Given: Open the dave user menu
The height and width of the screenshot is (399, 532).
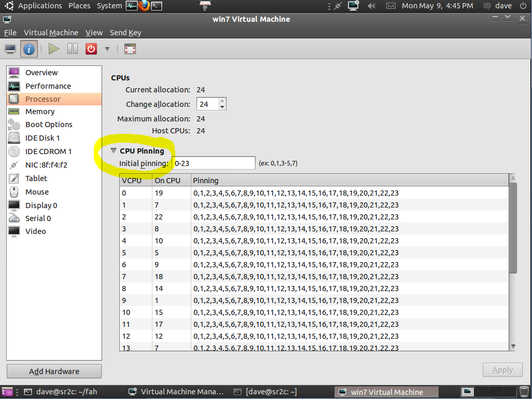Looking at the screenshot, I should pyautogui.click(x=497, y=6).
